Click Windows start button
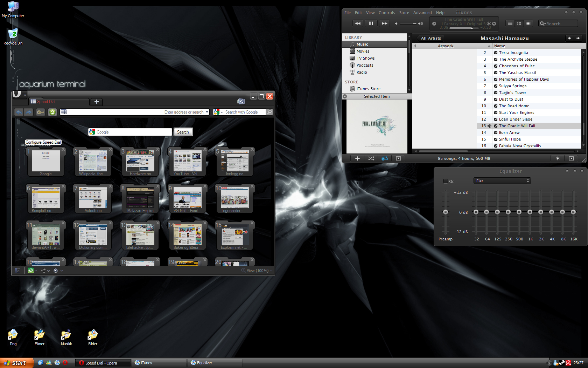 pyautogui.click(x=17, y=363)
